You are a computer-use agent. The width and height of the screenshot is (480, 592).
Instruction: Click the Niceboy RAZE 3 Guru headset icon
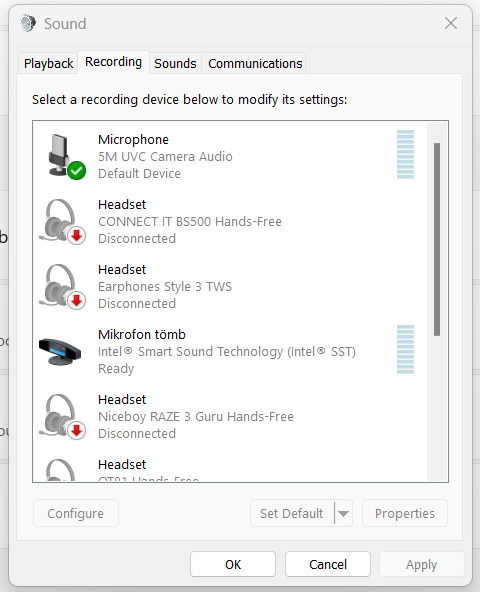(x=63, y=416)
